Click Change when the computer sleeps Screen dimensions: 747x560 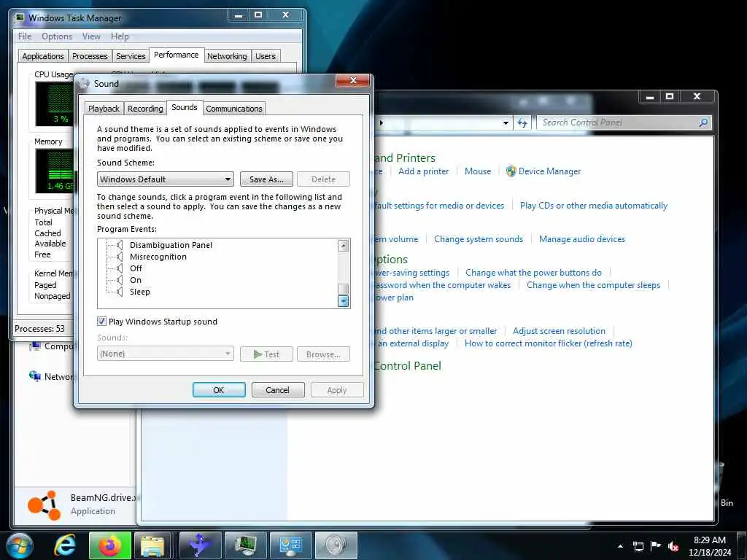[593, 285]
